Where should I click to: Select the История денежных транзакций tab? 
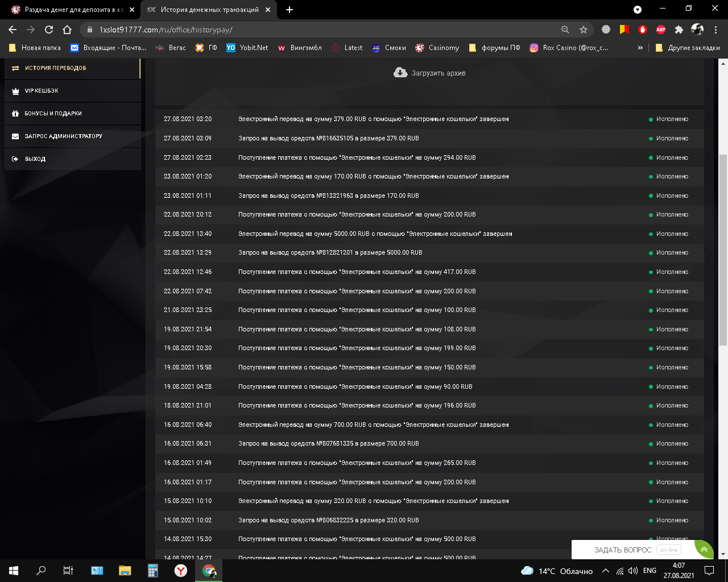(x=209, y=10)
